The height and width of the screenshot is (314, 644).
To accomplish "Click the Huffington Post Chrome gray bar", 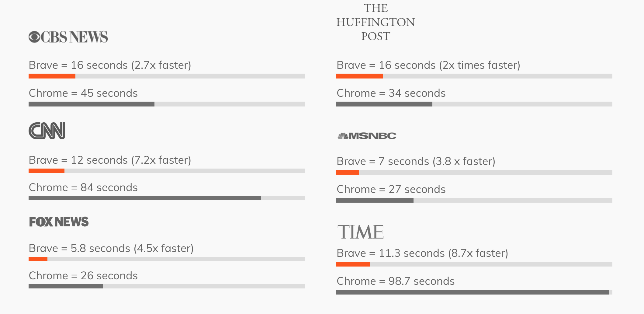I will click(x=384, y=104).
